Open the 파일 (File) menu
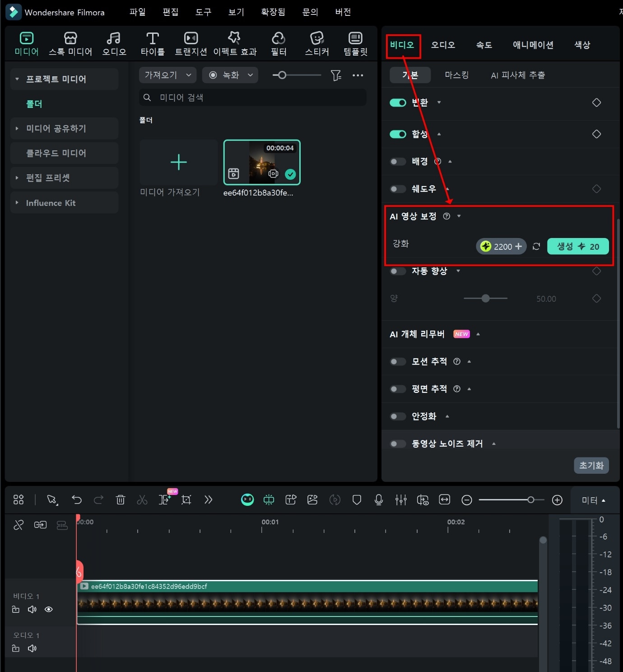 (x=137, y=12)
